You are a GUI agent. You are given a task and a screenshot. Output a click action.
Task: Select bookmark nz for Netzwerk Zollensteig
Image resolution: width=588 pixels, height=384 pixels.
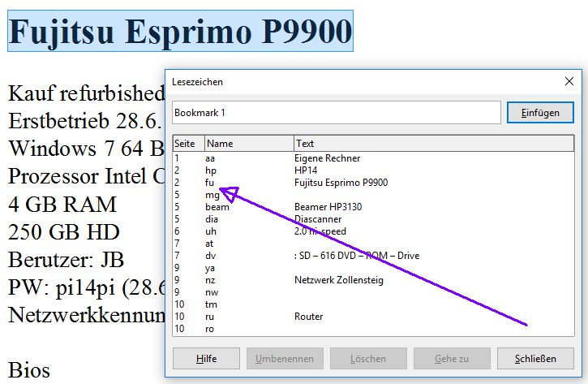(374, 280)
